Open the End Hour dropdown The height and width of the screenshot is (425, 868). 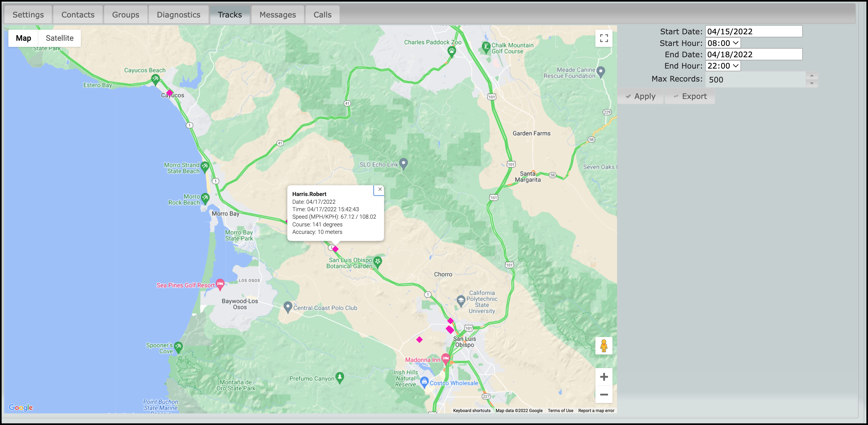click(x=723, y=66)
